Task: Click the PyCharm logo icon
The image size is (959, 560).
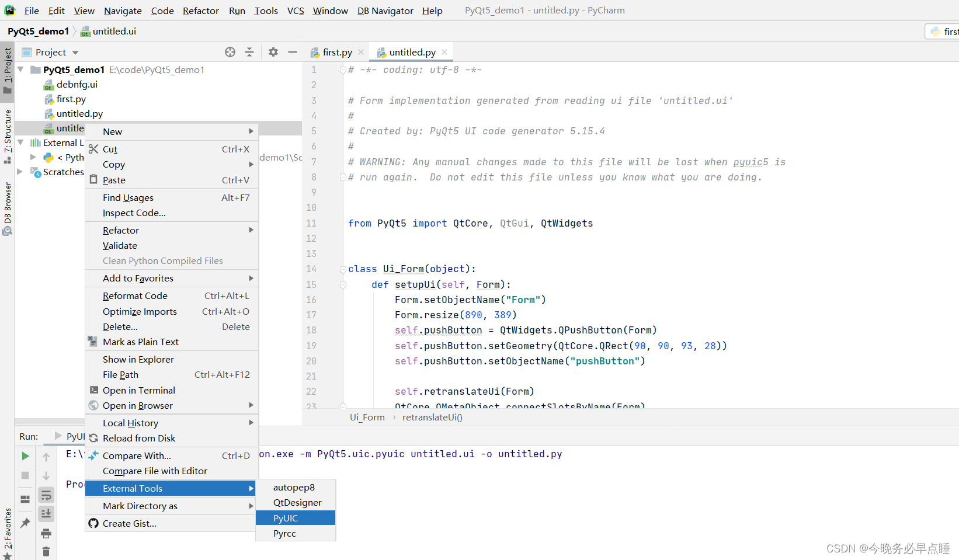Action: [x=10, y=10]
